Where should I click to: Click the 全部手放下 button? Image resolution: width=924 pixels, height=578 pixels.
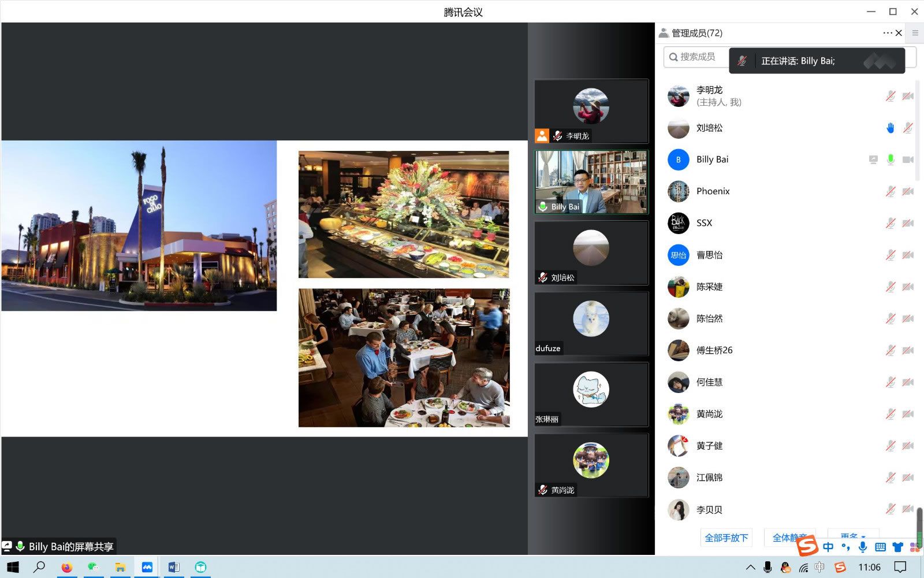[x=726, y=538]
